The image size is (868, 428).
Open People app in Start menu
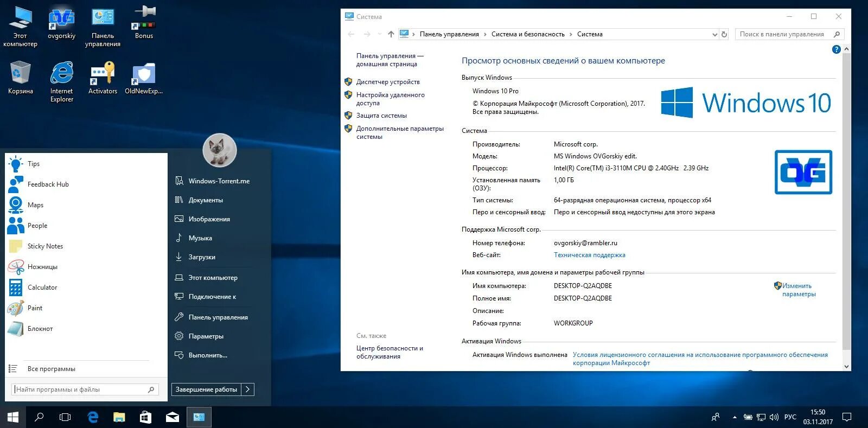(x=86, y=226)
